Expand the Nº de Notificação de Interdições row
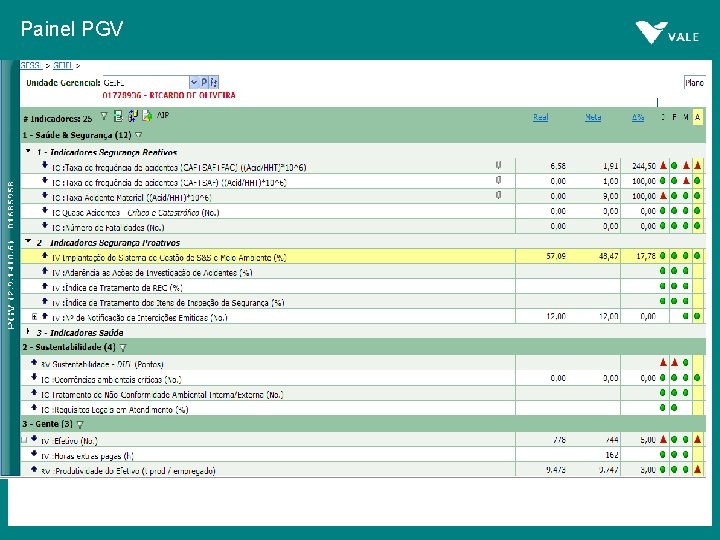 (34, 316)
